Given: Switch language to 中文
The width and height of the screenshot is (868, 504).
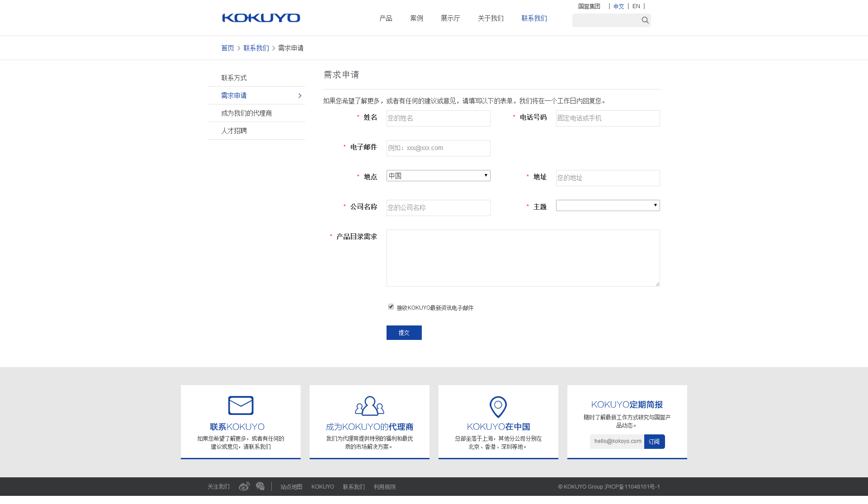Looking at the screenshot, I should coord(618,6).
